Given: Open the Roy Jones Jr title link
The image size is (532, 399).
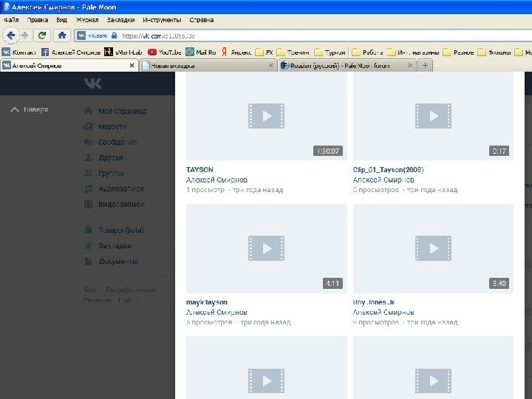Looking at the screenshot, I should pyautogui.click(x=374, y=302).
